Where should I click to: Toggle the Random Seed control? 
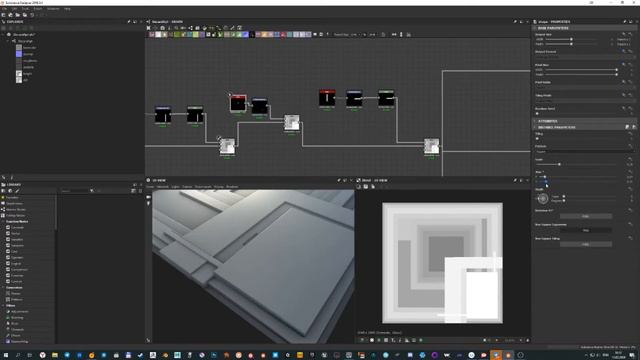click(x=538, y=113)
